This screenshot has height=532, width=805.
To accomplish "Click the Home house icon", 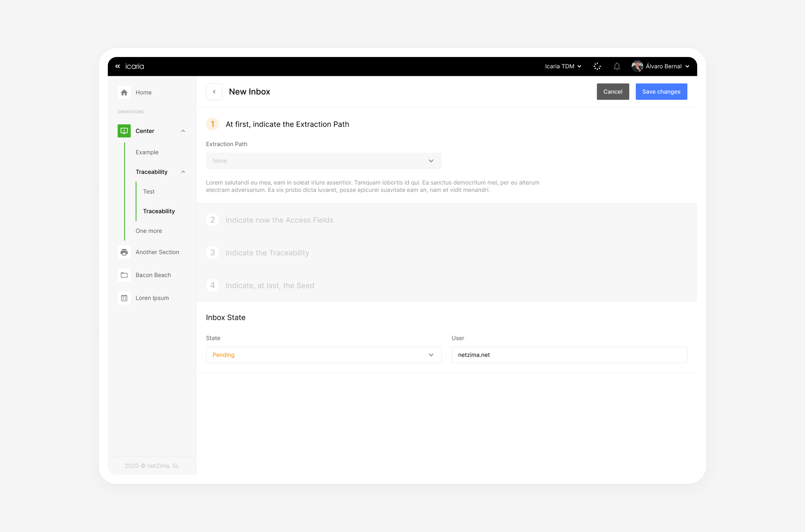I will [x=124, y=92].
